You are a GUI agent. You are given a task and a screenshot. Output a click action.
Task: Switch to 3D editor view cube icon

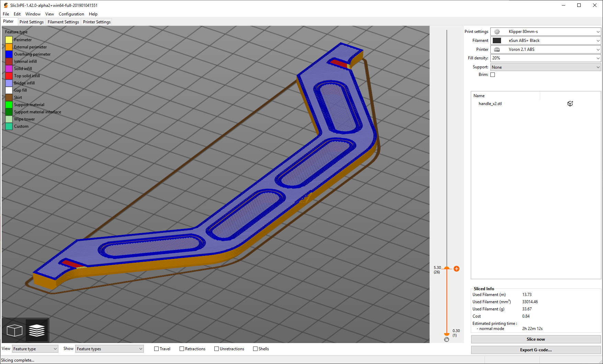pos(14,330)
